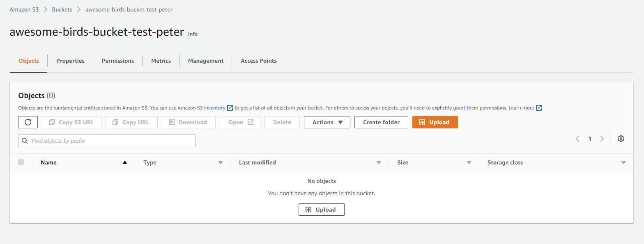The height and width of the screenshot is (244, 644).
Task: Click the page number 1
Action: (x=590, y=139)
